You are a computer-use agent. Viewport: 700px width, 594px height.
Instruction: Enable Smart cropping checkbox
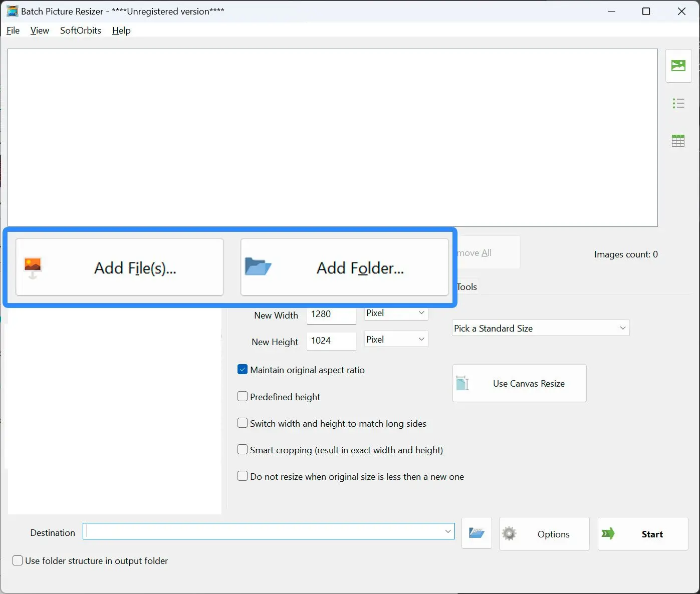243,449
